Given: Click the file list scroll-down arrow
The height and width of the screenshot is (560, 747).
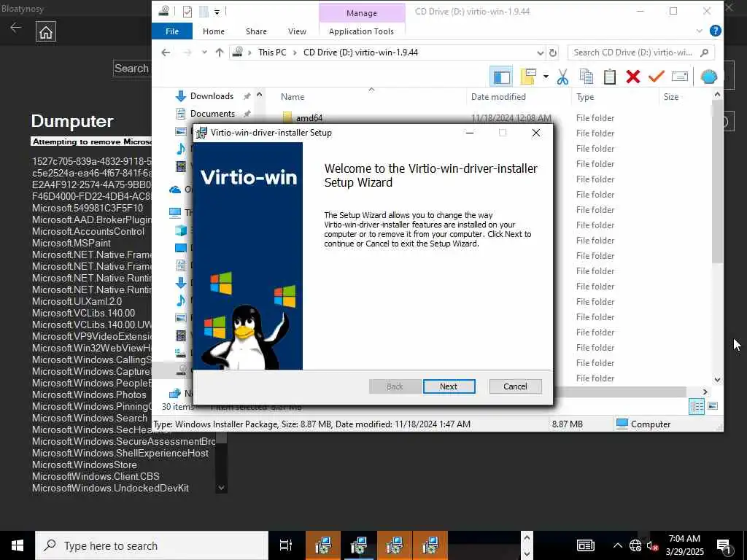Looking at the screenshot, I should pyautogui.click(x=718, y=379).
